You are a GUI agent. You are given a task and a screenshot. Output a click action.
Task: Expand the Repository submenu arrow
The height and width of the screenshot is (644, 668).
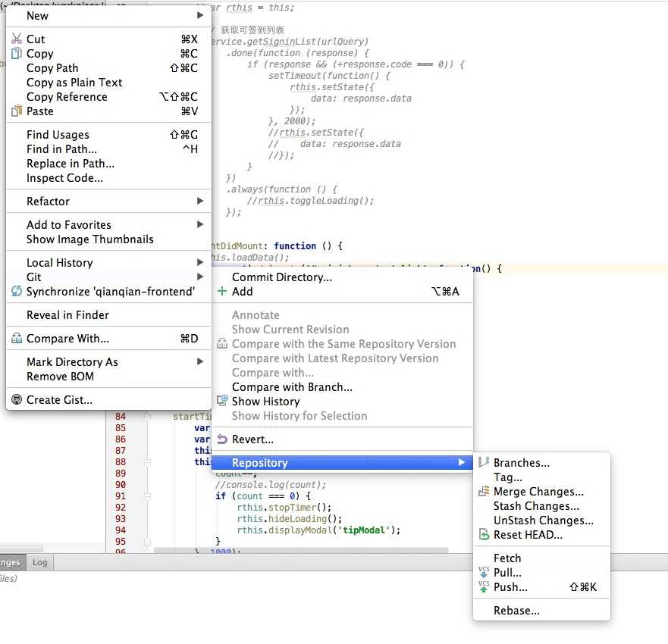(461, 462)
